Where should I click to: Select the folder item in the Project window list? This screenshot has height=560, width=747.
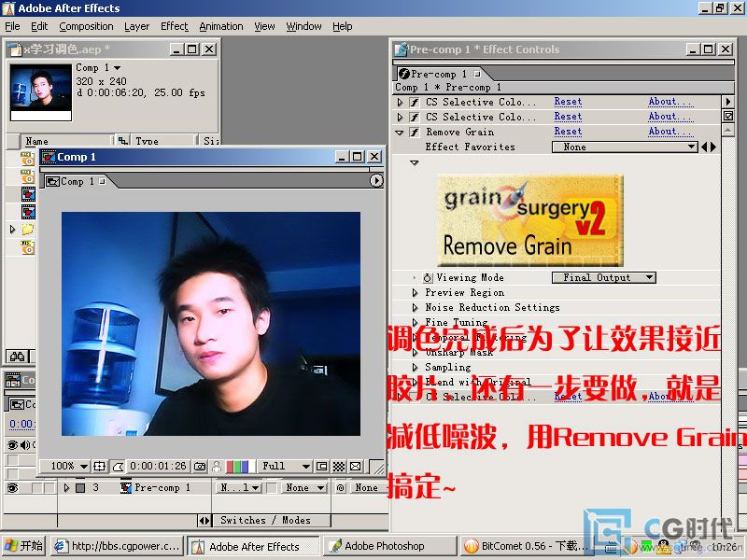(x=28, y=230)
